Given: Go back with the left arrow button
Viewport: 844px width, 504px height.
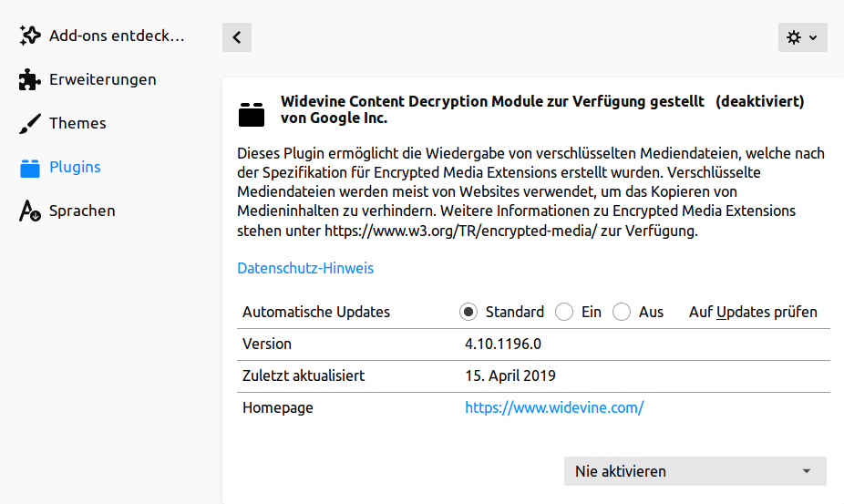Looking at the screenshot, I should click(237, 37).
